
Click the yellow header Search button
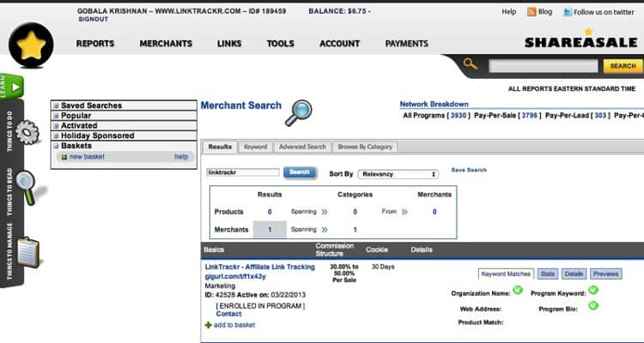(623, 66)
